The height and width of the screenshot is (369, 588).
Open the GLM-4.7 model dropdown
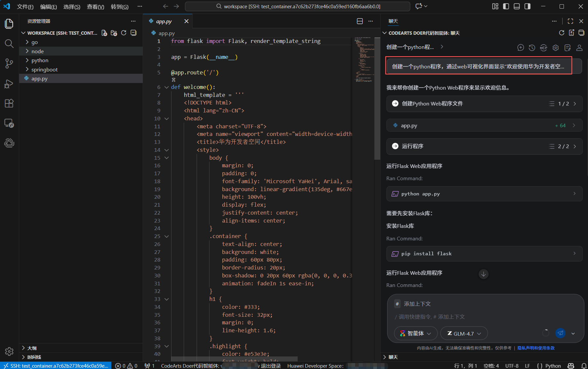464,333
